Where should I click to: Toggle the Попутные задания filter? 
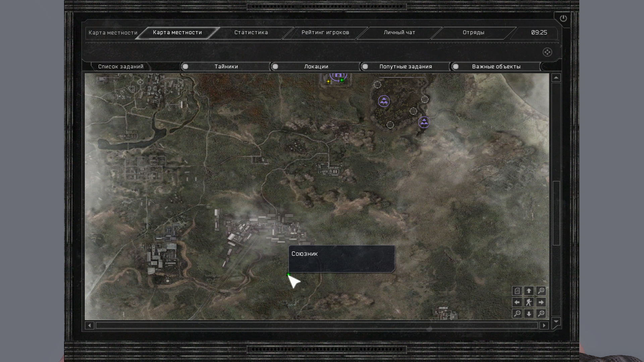[x=406, y=66]
